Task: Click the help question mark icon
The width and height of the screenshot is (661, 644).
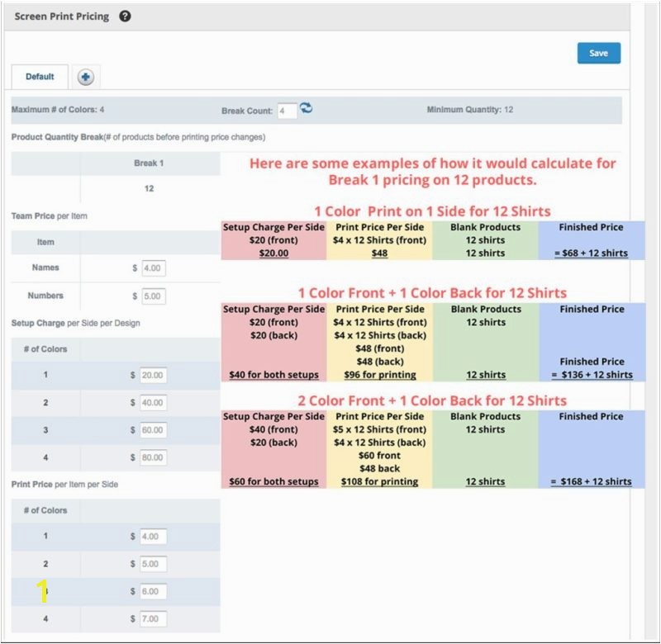Action: tap(126, 17)
